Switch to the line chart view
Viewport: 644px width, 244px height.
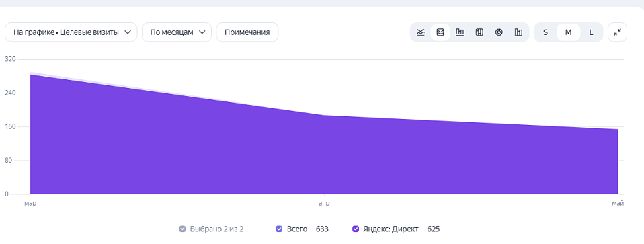point(421,32)
